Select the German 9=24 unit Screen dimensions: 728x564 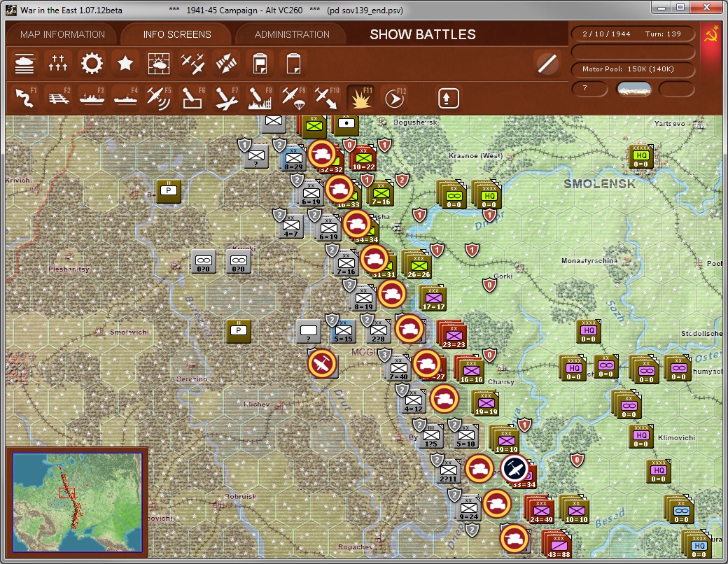(x=468, y=509)
